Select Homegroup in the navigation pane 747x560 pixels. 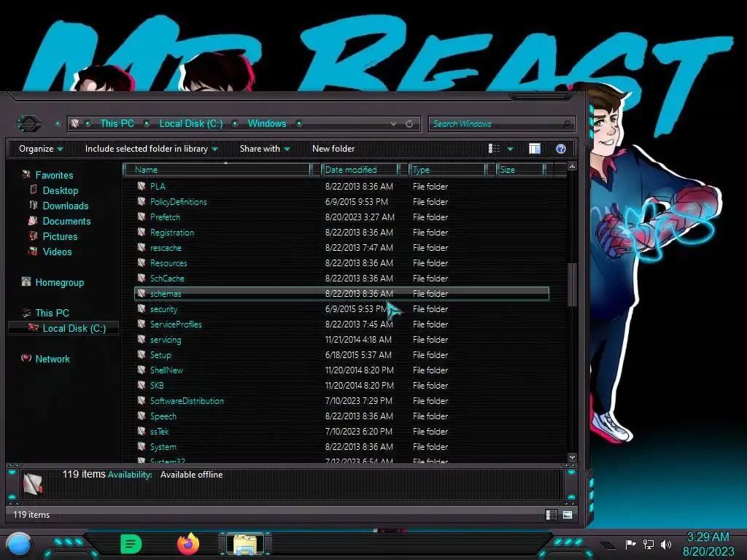pos(60,282)
